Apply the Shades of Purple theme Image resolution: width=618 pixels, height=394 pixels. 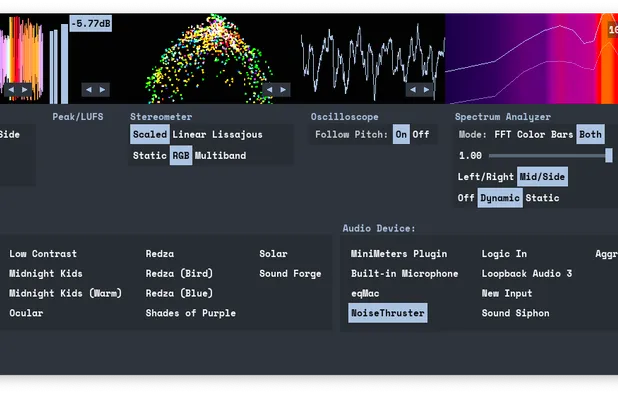pyautogui.click(x=191, y=313)
